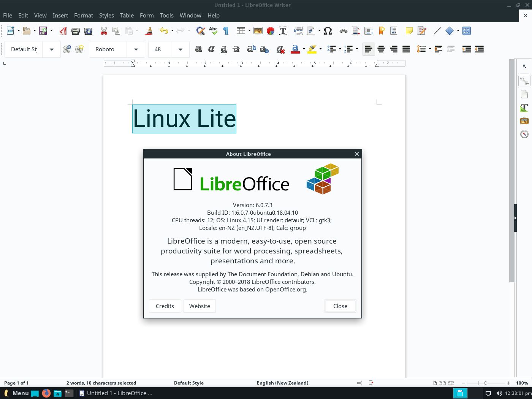
Task: Toggle Superscript formatting
Action: coord(252,49)
